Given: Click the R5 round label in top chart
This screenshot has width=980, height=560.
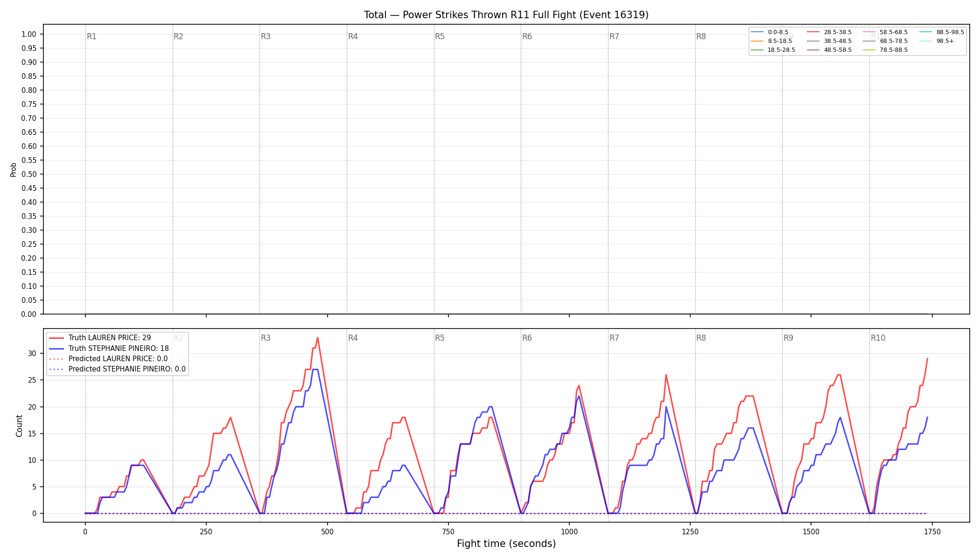Looking at the screenshot, I should pos(440,36).
